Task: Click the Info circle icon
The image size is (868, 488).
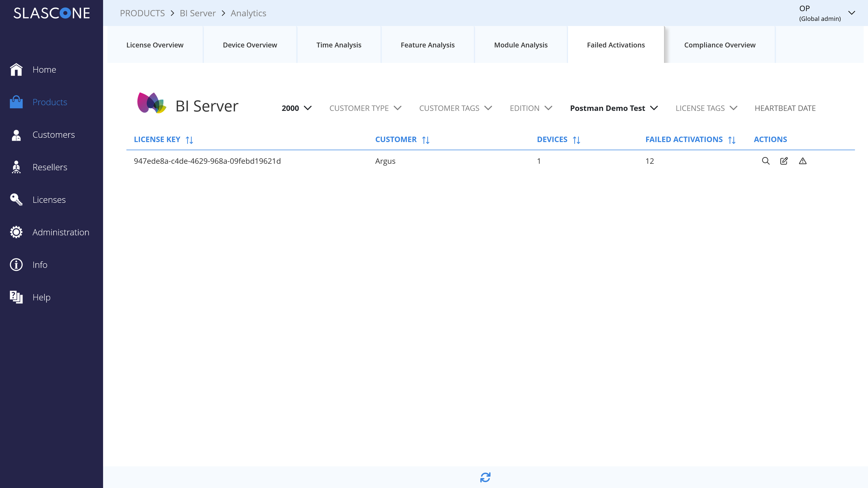Action: pyautogui.click(x=16, y=265)
